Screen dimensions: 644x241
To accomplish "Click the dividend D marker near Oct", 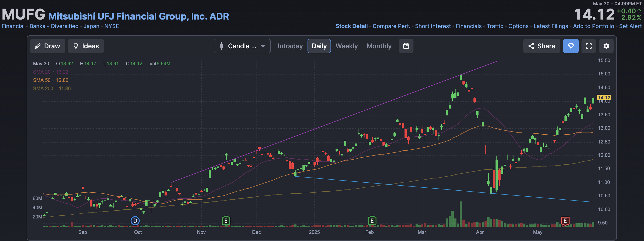I will tap(135, 221).
